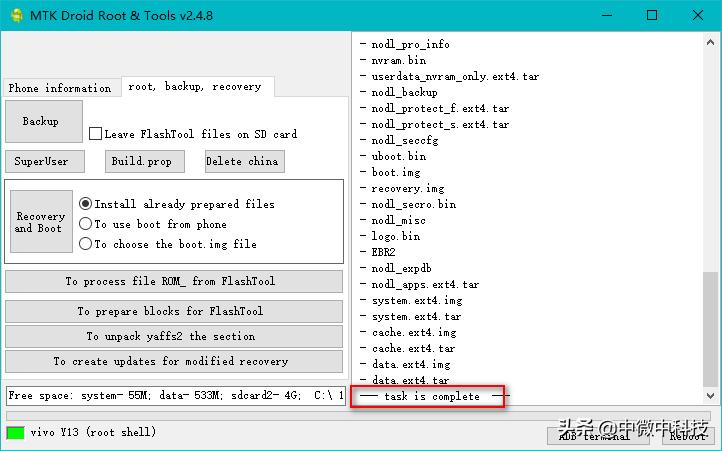Screen dimensions: 722x451
Task: Enable Leave FlashTool files on SD card
Action: coord(95,134)
